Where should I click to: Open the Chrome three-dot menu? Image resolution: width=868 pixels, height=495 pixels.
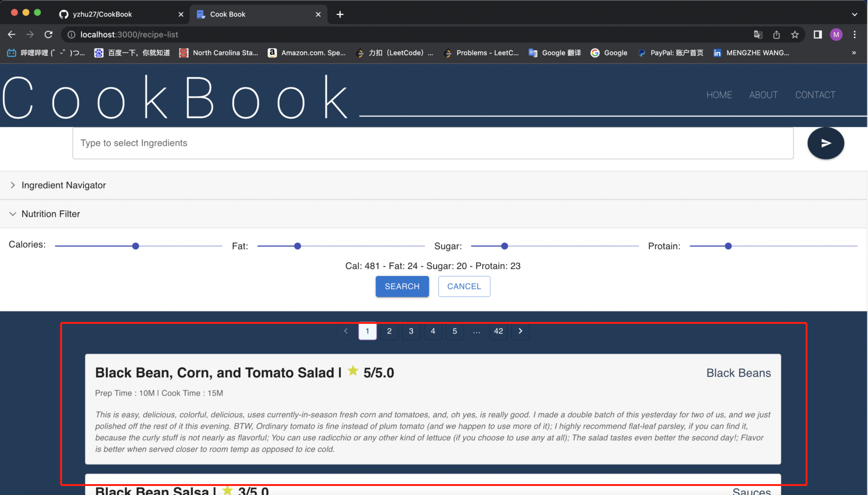tap(854, 35)
